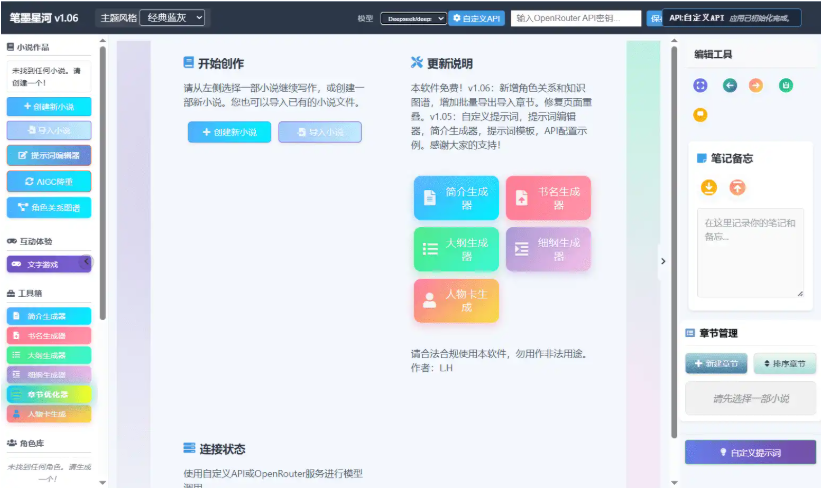This screenshot has width=821, height=489.
Task: Open the 提示词编辑器
Action: coord(49,155)
